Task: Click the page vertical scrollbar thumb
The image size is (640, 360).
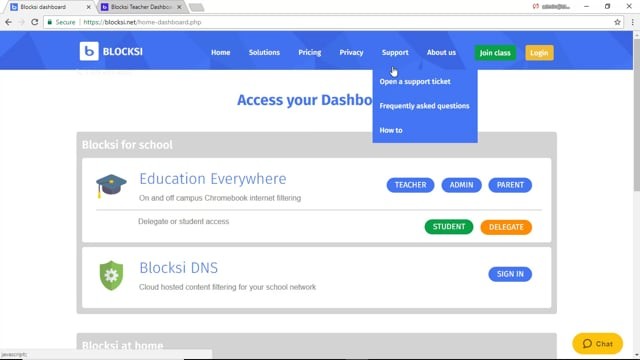Action: click(636, 114)
